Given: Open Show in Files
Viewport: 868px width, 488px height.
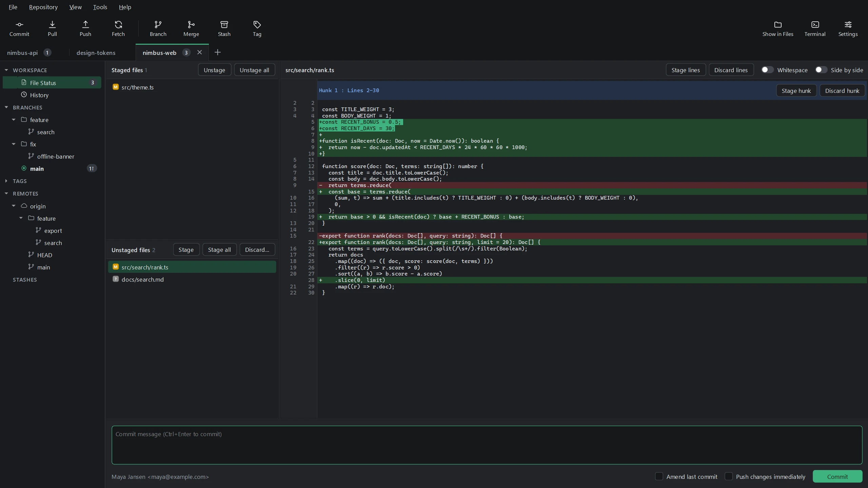Looking at the screenshot, I should 778,28.
